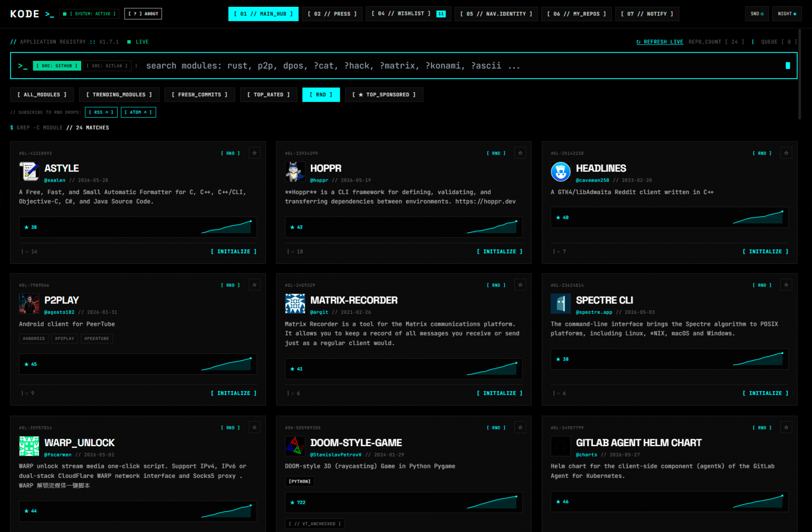Click the RND badge on ASTYLE card
Image resolution: width=812 pixels, height=532 pixels.
231,154
